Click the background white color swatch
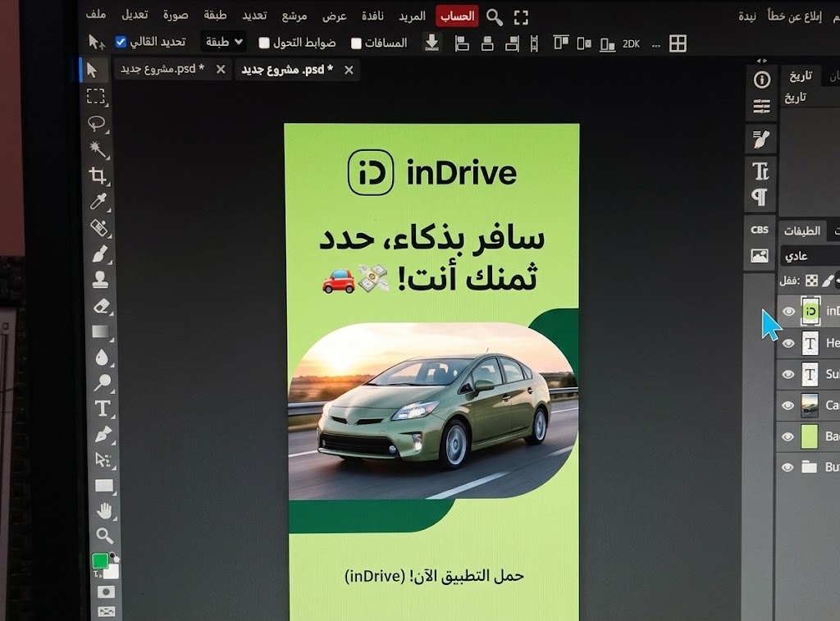The width and height of the screenshot is (840, 621). click(x=112, y=572)
